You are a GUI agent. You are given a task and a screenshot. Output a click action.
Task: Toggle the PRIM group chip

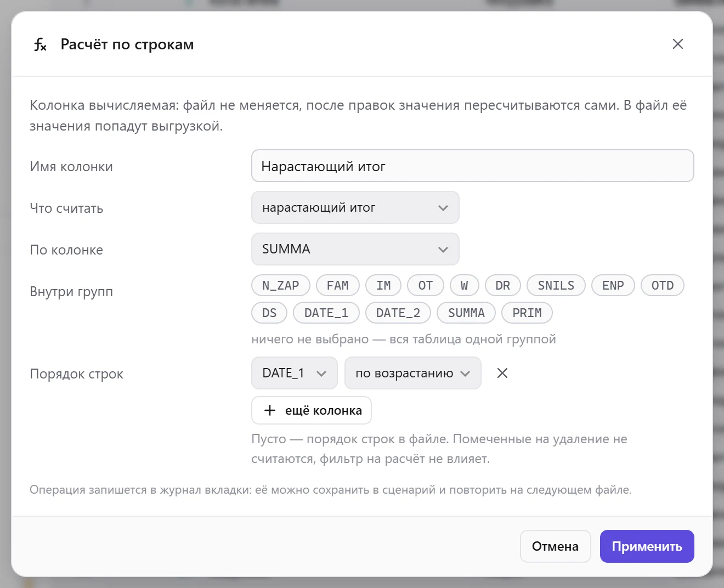point(527,313)
